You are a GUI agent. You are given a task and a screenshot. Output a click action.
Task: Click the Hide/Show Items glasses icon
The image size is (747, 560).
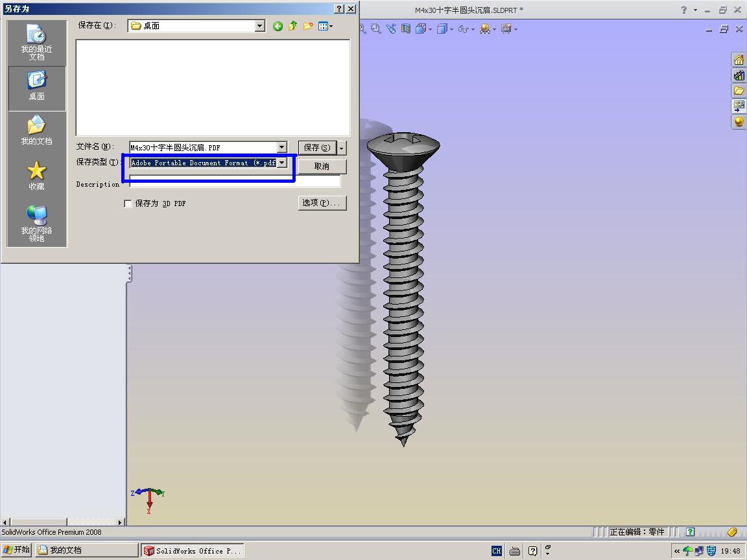[x=463, y=29]
